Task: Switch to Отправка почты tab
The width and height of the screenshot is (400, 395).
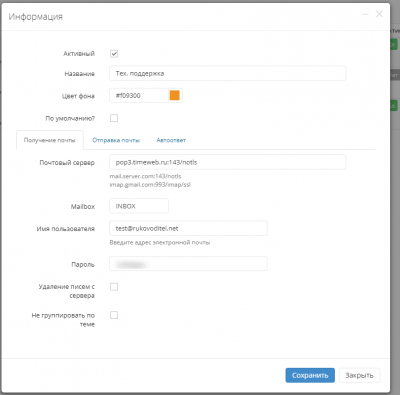Action: pos(116,140)
